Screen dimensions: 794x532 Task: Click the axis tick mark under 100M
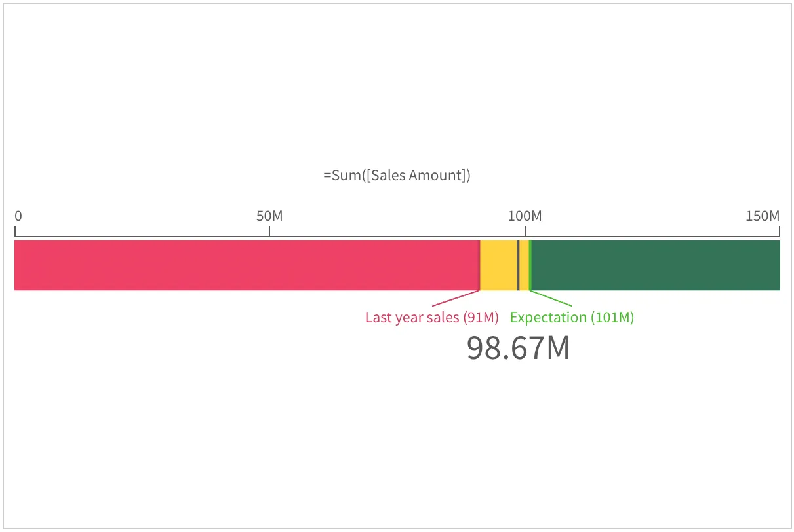525,231
